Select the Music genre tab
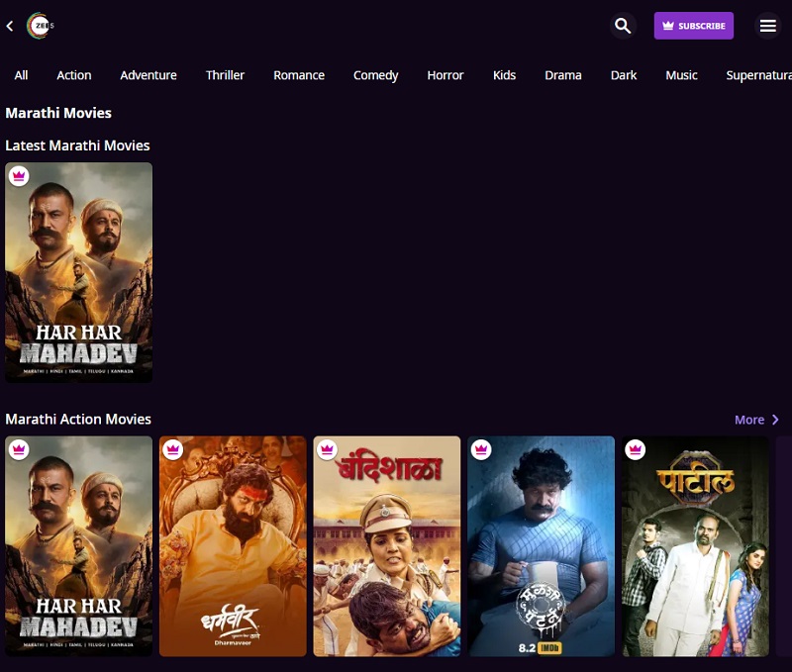This screenshot has height=672, width=792. tap(681, 75)
